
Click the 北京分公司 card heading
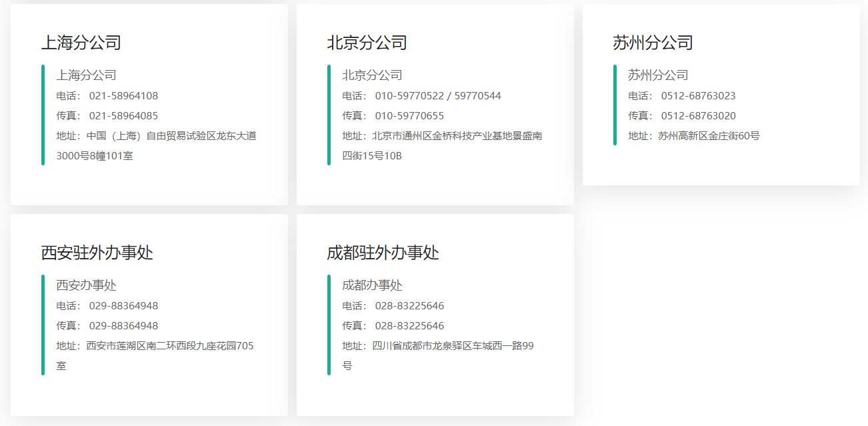click(367, 43)
